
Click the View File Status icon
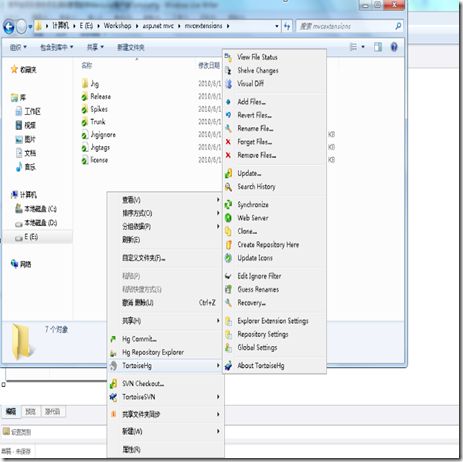[x=228, y=57]
